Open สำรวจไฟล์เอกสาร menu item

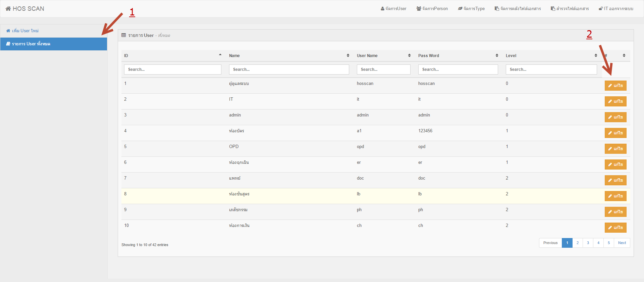(570, 9)
